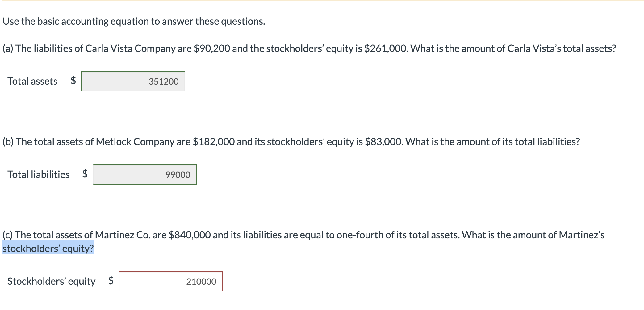Screen dimensions: 644x310
Task: Click the Stockholders' equity answer field showing 210000
Action: (x=171, y=281)
